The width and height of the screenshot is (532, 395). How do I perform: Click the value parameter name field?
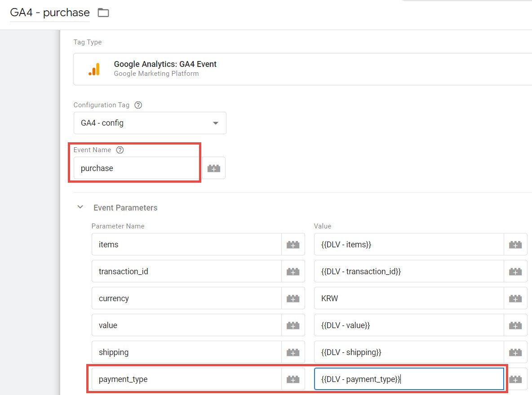(186, 325)
